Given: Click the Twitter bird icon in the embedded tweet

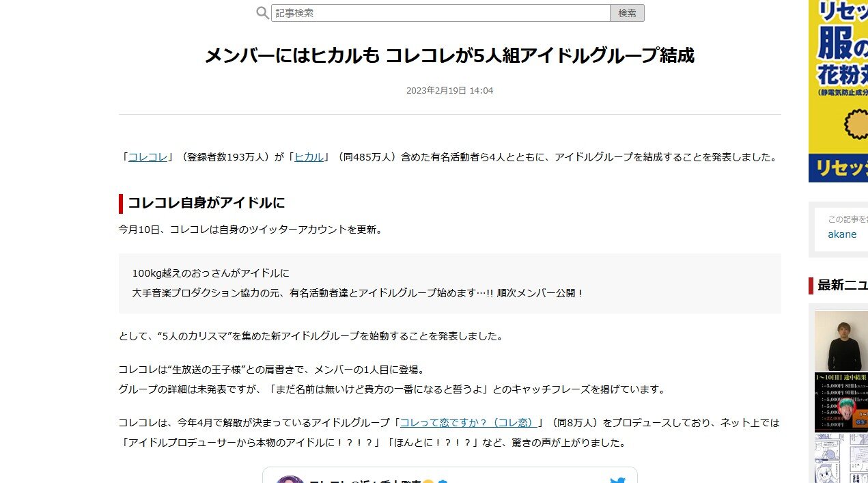Looking at the screenshot, I should pos(617,480).
